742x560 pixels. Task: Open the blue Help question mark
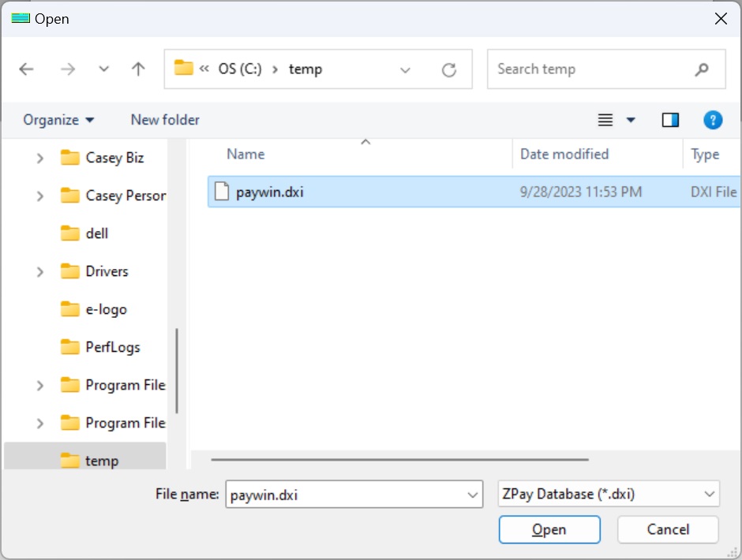point(713,119)
